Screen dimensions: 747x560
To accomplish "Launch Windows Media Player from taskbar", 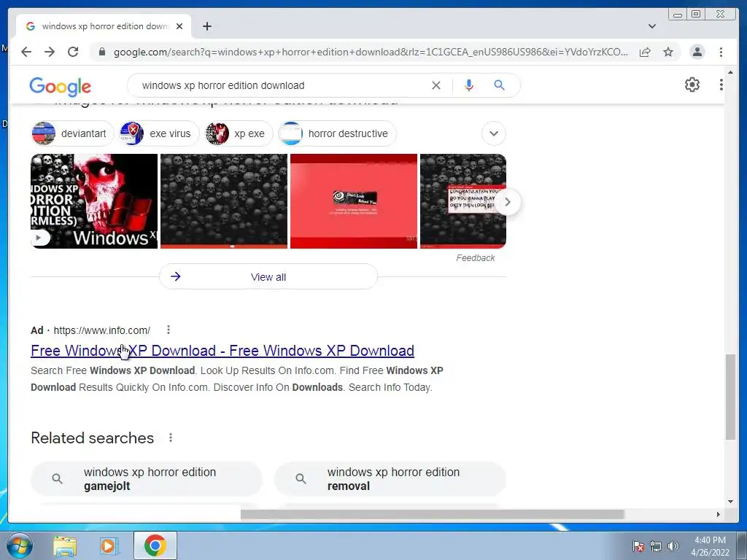I will pos(109,546).
